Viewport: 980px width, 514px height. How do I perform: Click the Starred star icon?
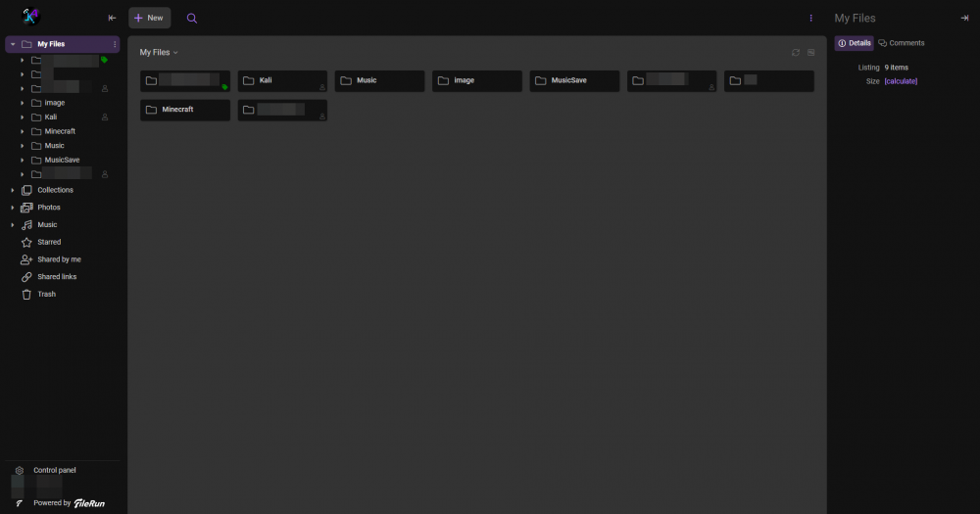click(x=26, y=243)
